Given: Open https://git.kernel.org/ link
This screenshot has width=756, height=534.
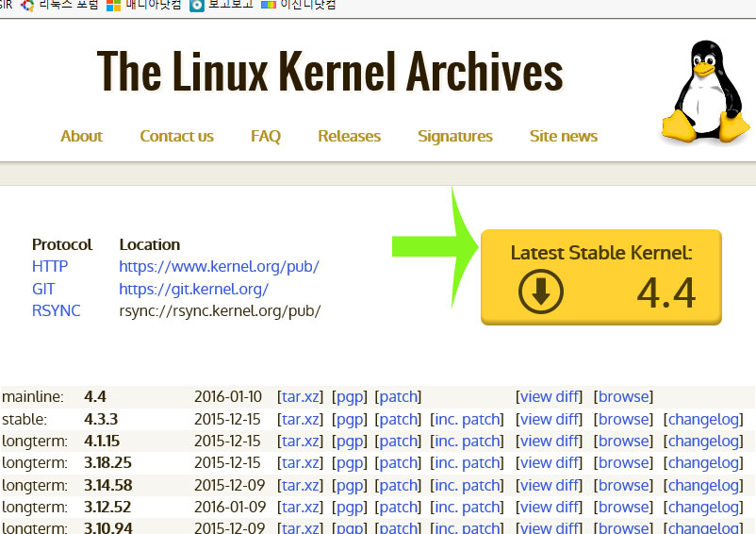Looking at the screenshot, I should (194, 289).
